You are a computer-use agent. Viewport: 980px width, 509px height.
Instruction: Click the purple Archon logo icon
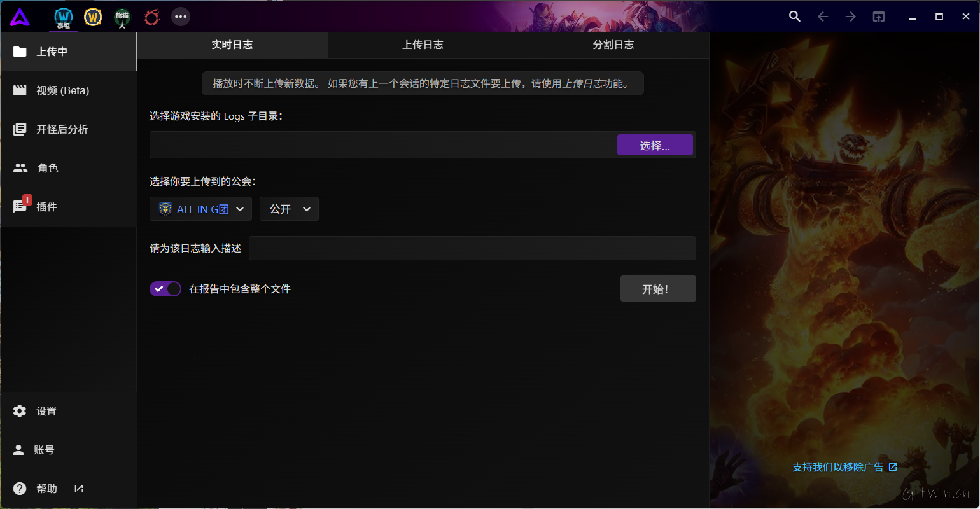coord(20,17)
